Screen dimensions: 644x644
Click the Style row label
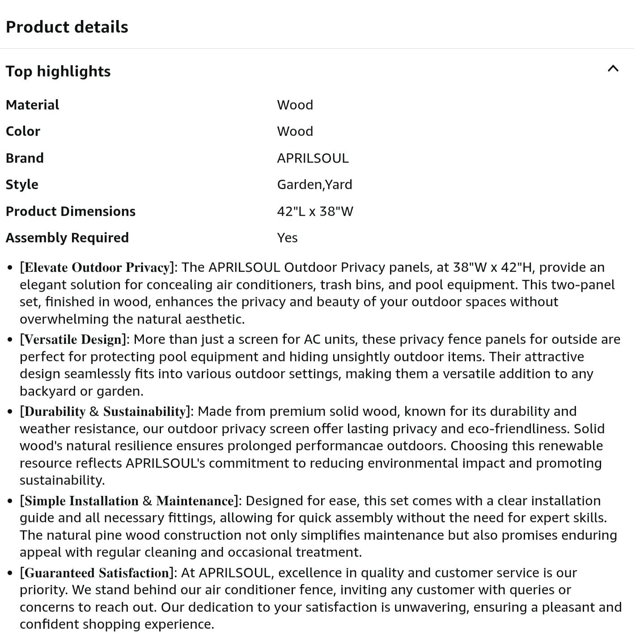pos(22,185)
